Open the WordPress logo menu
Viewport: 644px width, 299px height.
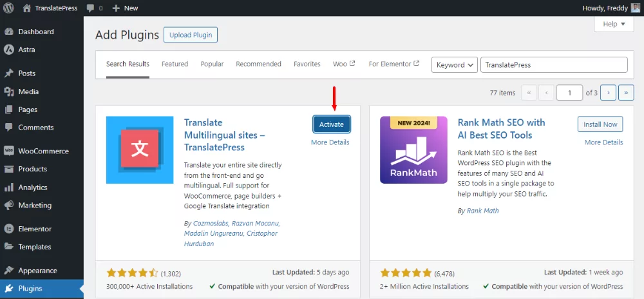tap(8, 8)
